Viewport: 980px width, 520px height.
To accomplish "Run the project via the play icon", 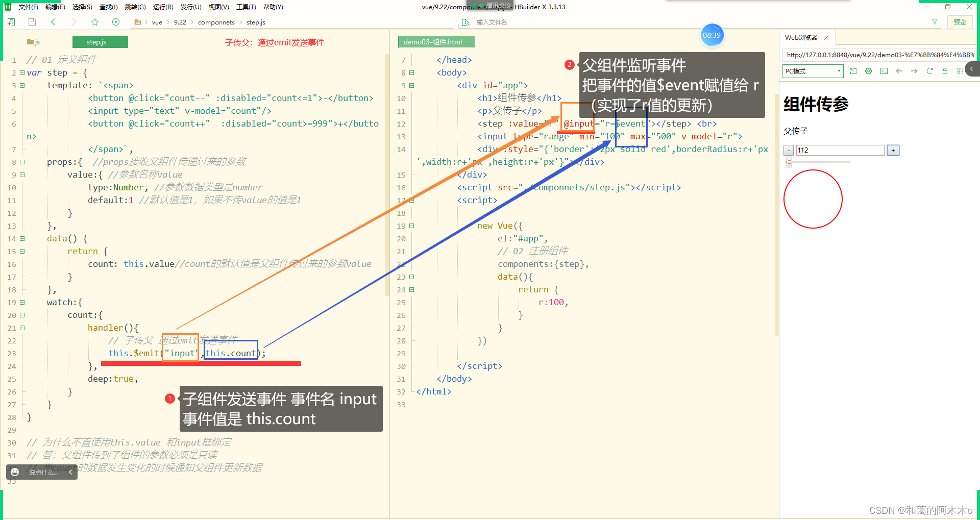I will 116,22.
